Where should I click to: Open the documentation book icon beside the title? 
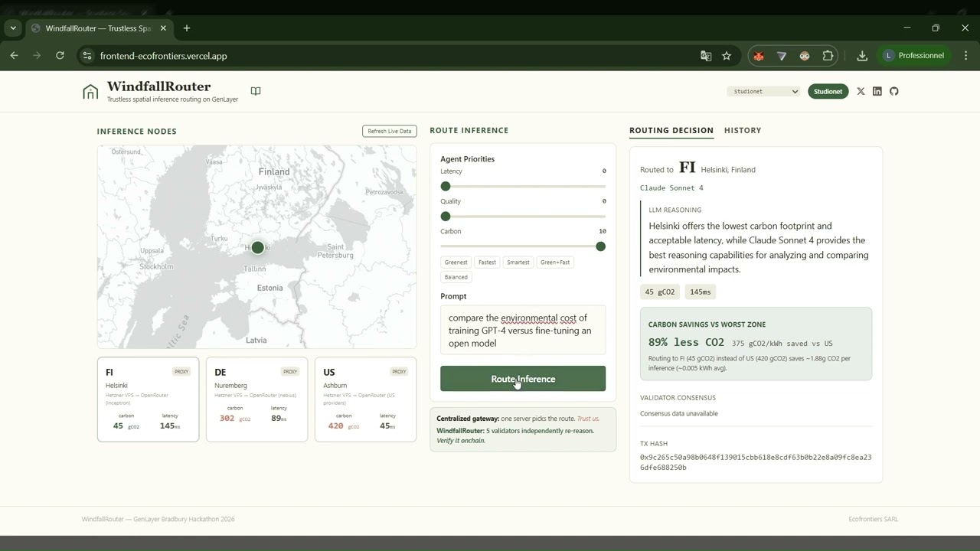(x=255, y=91)
